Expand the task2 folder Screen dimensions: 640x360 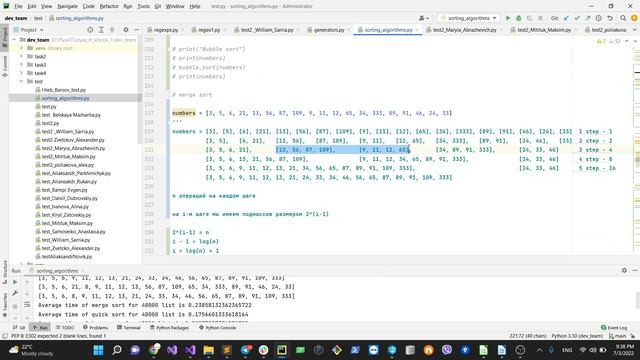pos(22,56)
